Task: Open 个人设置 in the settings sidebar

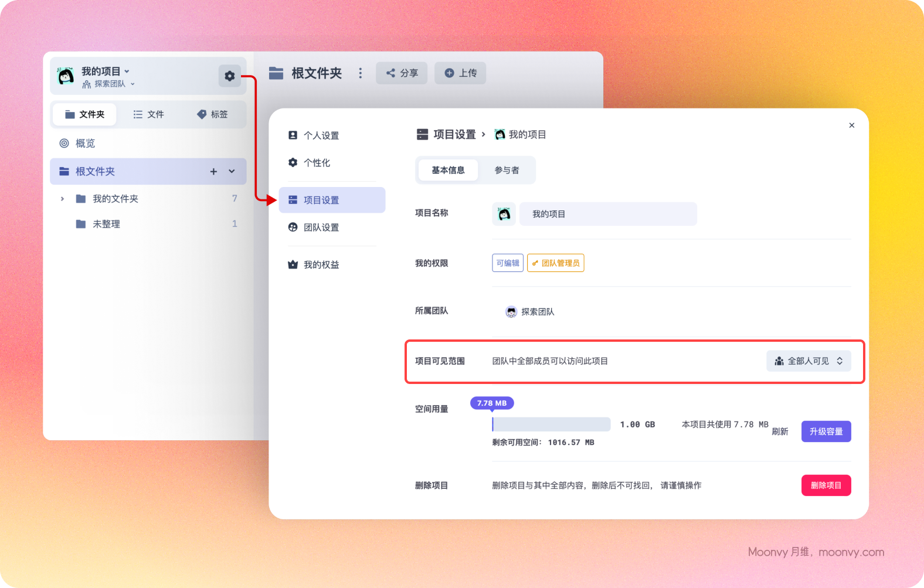Action: (321, 135)
